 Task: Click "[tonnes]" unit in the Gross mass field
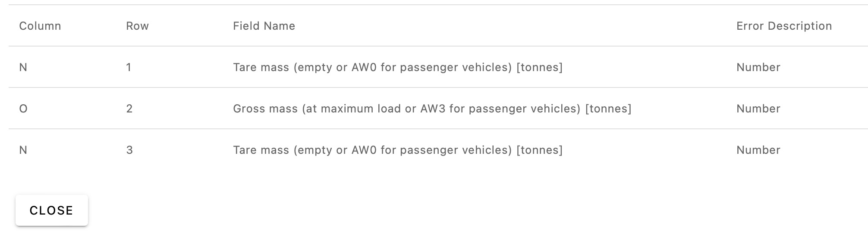(x=608, y=109)
